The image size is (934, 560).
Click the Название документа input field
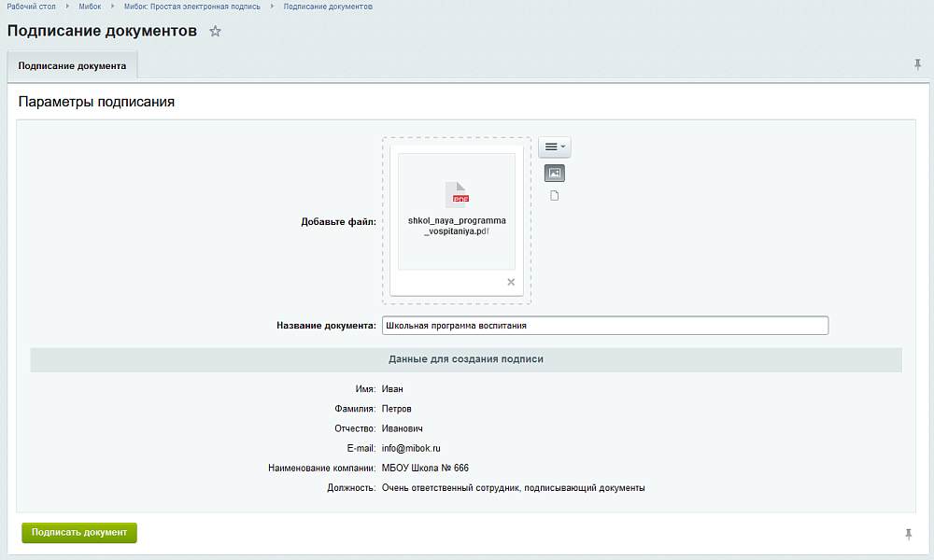604,326
